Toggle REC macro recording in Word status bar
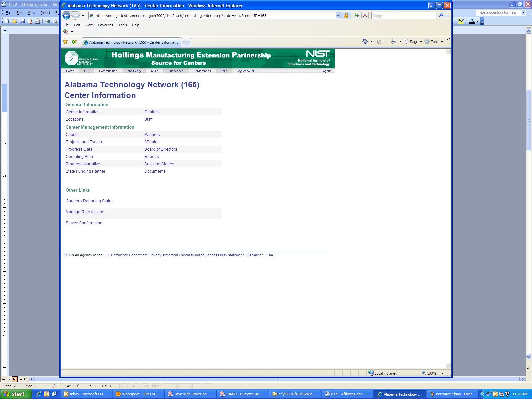Image resolution: width=532 pixels, height=399 pixels. tap(126, 386)
